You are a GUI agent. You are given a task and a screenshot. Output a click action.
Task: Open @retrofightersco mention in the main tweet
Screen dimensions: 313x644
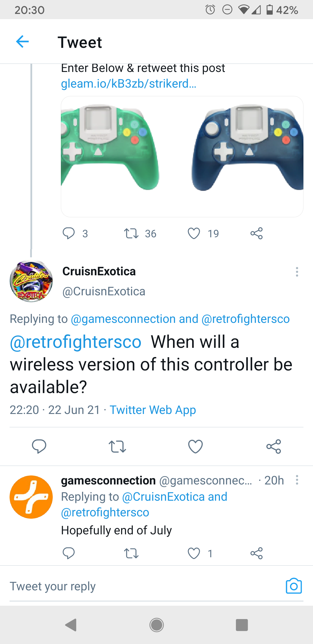[x=76, y=342]
